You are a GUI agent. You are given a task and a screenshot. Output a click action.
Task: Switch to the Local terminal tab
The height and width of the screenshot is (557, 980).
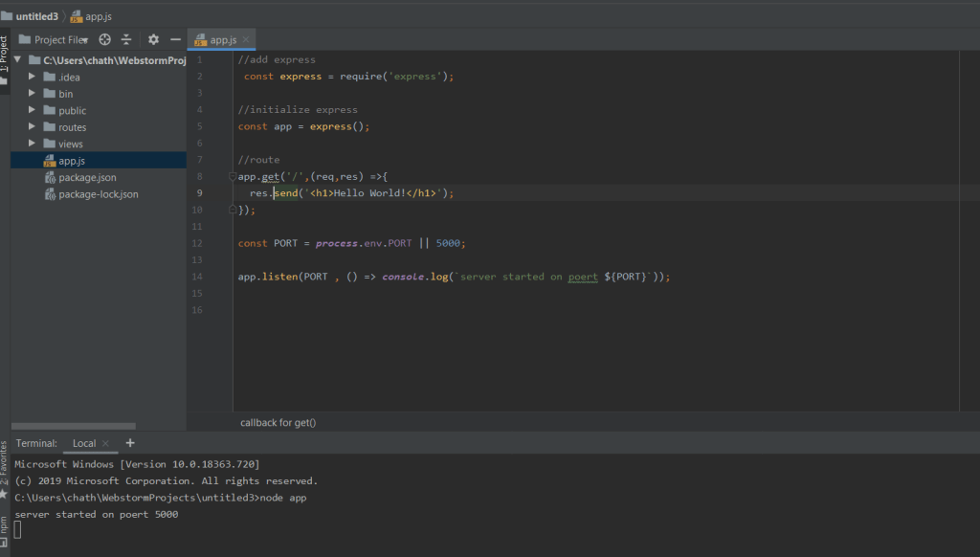click(x=84, y=443)
